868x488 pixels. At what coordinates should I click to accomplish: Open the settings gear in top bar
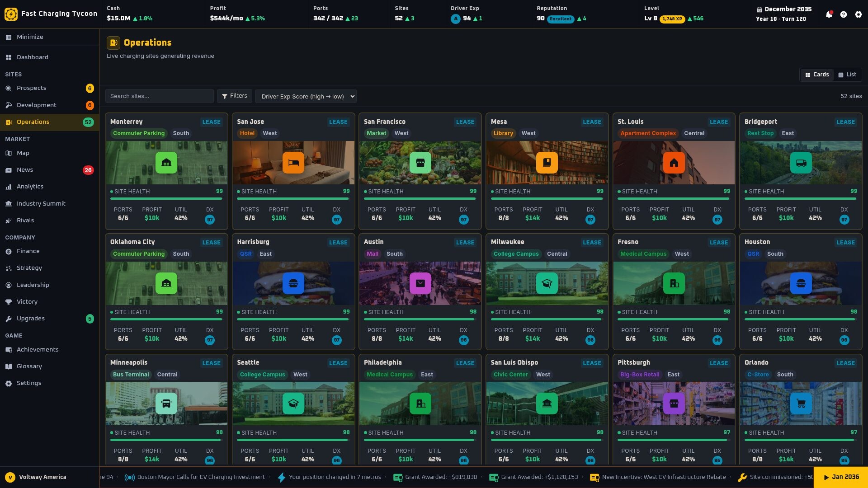(859, 14)
